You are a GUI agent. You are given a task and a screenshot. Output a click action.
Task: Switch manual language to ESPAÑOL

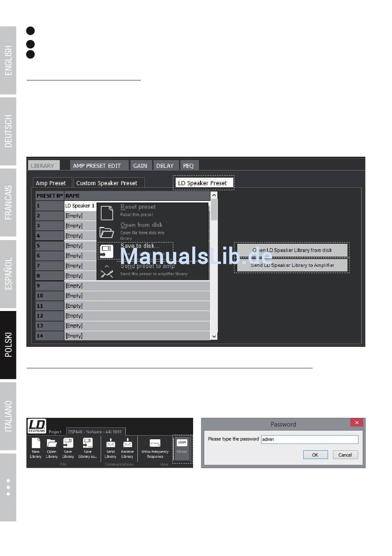8,274
